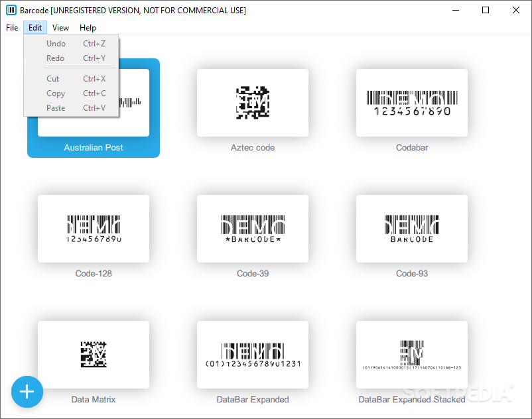Viewport: 532px width, 419px height.
Task: Choose Undo from the Edit menu
Action: pyautogui.click(x=71, y=44)
